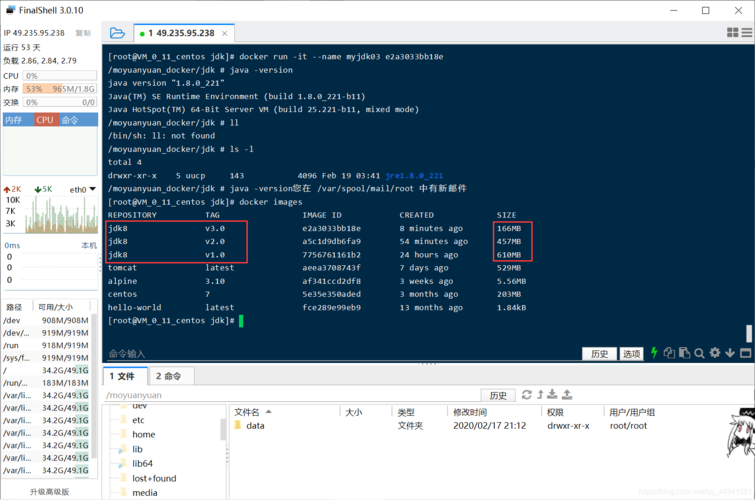Screen dimensions: 755x500
Task: Refresh the file list in file panel
Action: click(526, 395)
